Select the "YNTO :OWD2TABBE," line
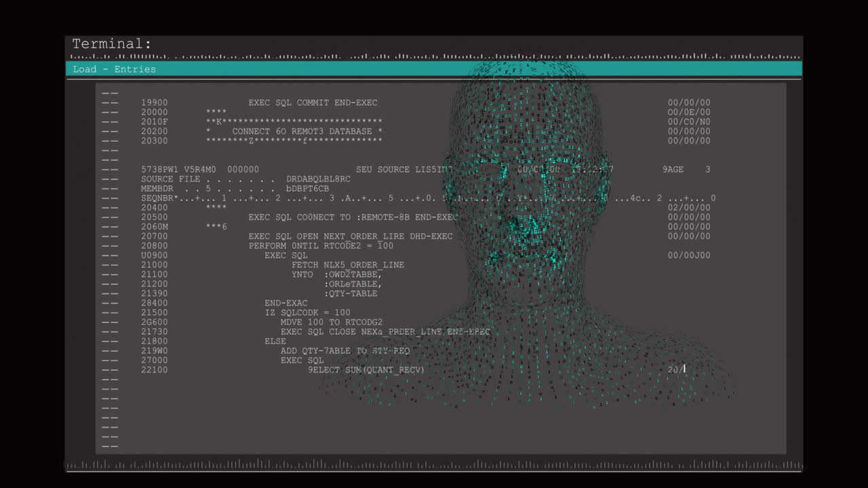 337,274
